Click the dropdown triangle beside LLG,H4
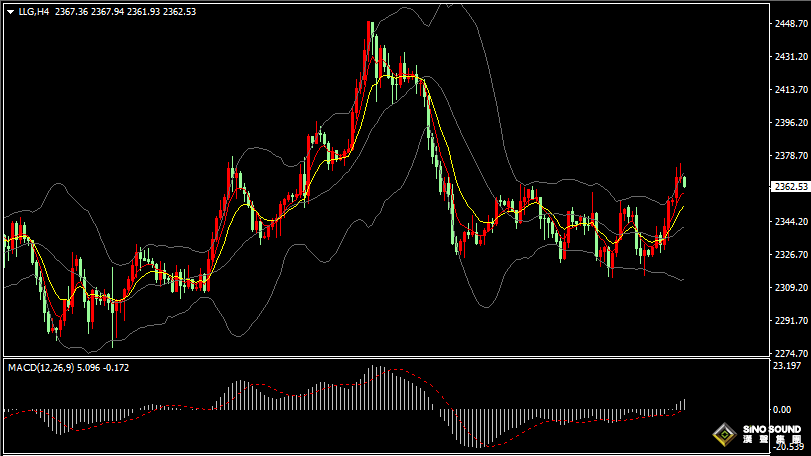This screenshot has width=811, height=456. point(9,12)
